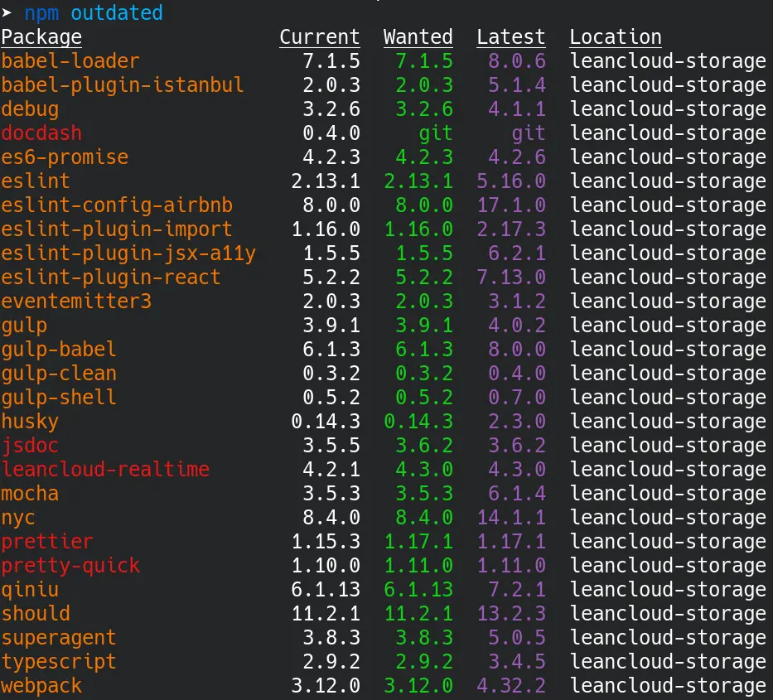This screenshot has width=773, height=700.
Task: Click the purple 17.1.0 latest version
Action: pos(513,205)
